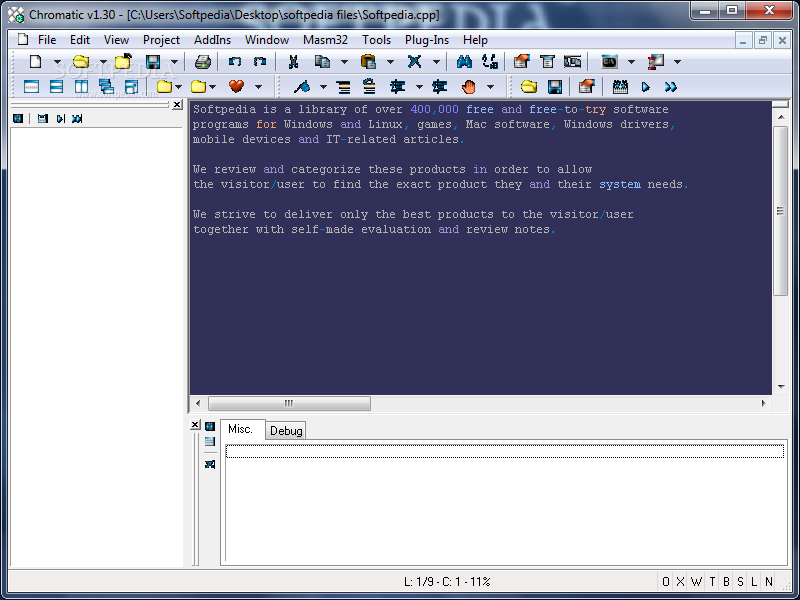Toggle the N indicator in the status bar
This screenshot has width=800, height=600.
click(x=769, y=582)
